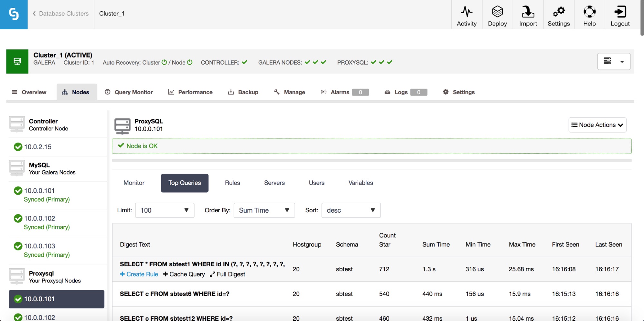
Task: Click the Sum Time column header
Action: pyautogui.click(x=436, y=245)
